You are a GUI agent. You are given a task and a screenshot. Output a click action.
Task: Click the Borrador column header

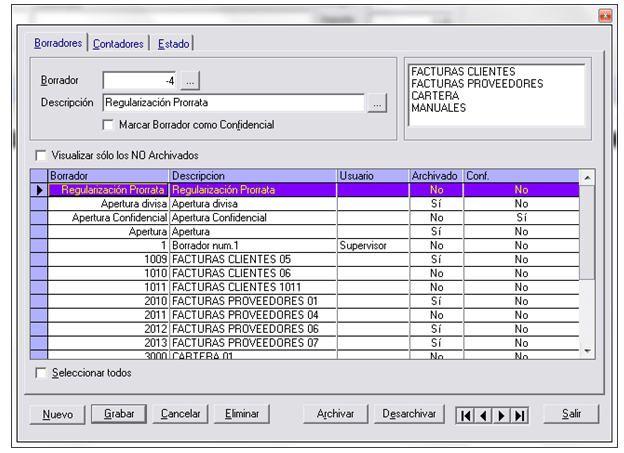(x=108, y=176)
